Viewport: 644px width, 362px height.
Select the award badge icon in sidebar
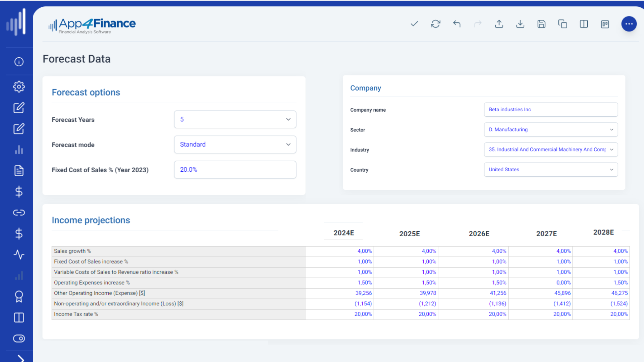[19, 296]
